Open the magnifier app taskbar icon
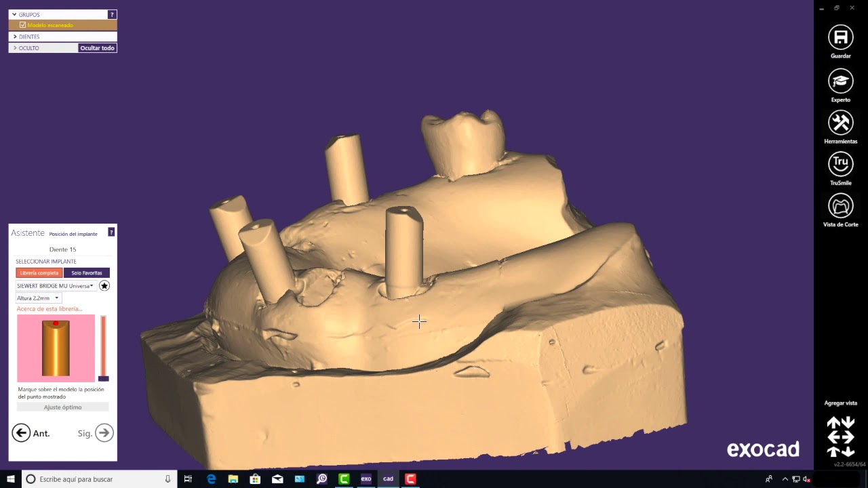The height and width of the screenshot is (488, 868). click(321, 479)
